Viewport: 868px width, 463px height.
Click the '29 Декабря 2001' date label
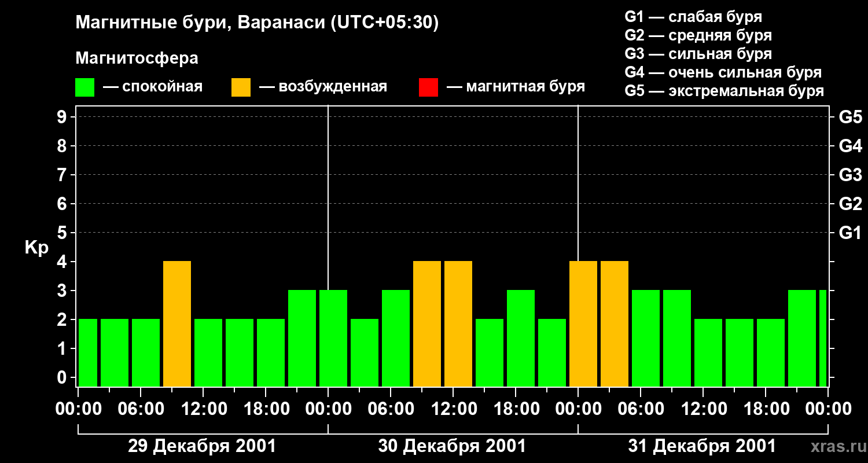(x=202, y=446)
